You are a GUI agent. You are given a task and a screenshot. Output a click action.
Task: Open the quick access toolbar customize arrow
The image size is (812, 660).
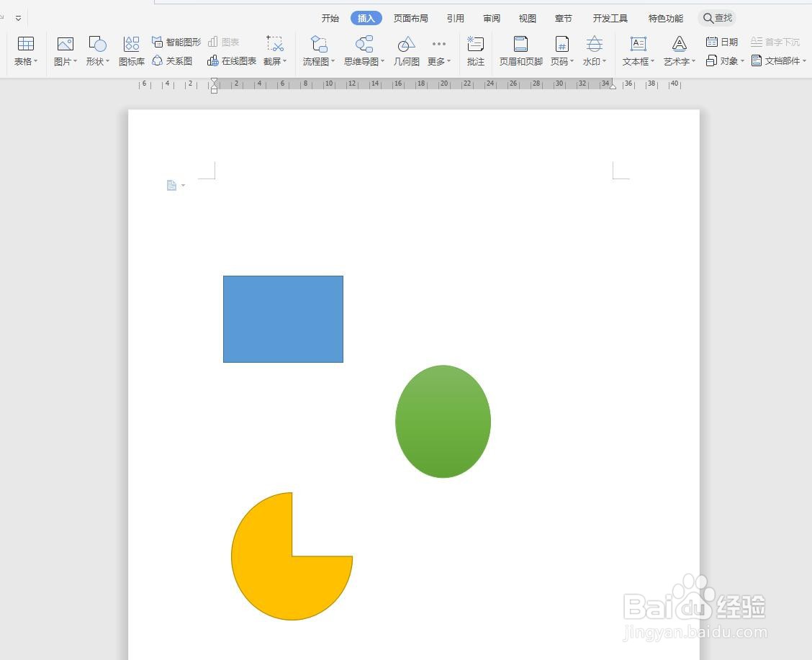(18, 18)
